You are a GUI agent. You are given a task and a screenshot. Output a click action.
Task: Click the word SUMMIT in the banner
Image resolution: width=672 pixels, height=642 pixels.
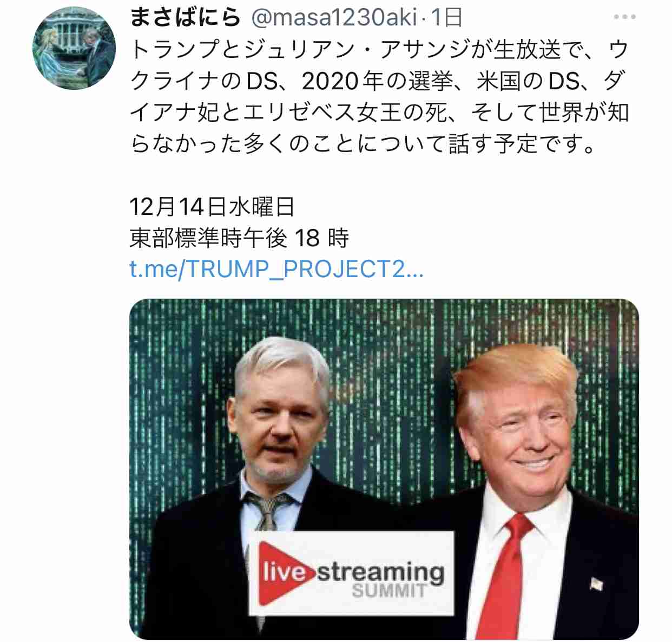389,591
